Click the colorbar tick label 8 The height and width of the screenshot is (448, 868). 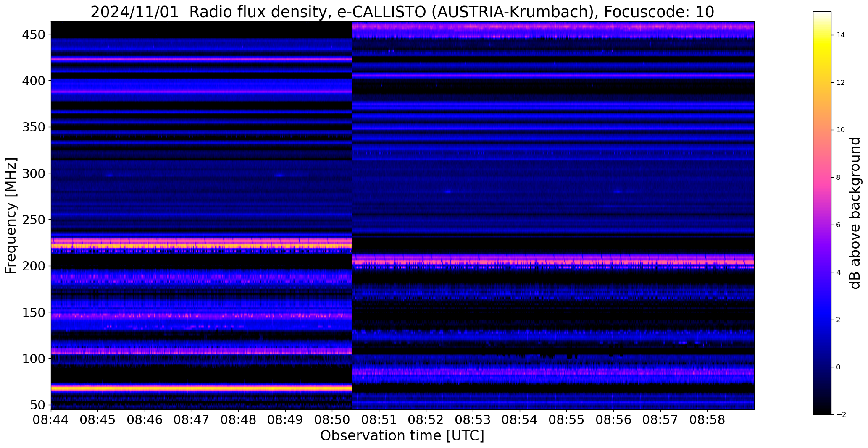click(838, 178)
